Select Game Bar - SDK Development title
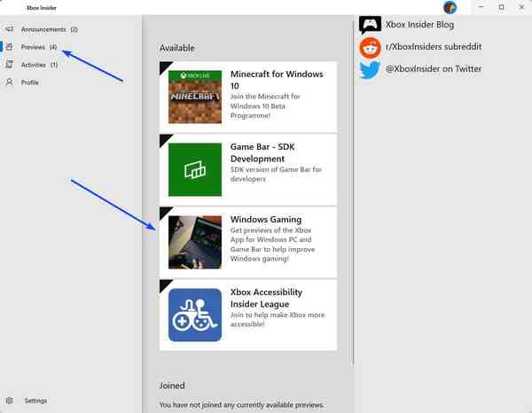The image size is (532, 413). pyautogui.click(x=262, y=152)
